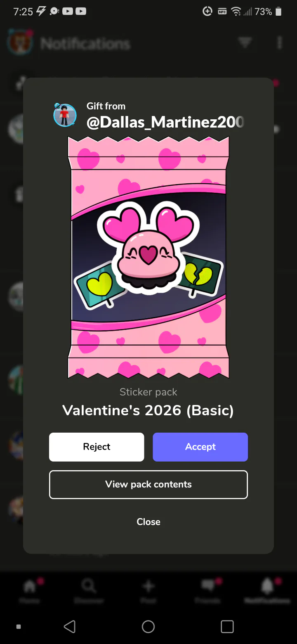The width and height of the screenshot is (297, 644).
Task: Tap the Sticker pack title text
Action: coord(148,410)
